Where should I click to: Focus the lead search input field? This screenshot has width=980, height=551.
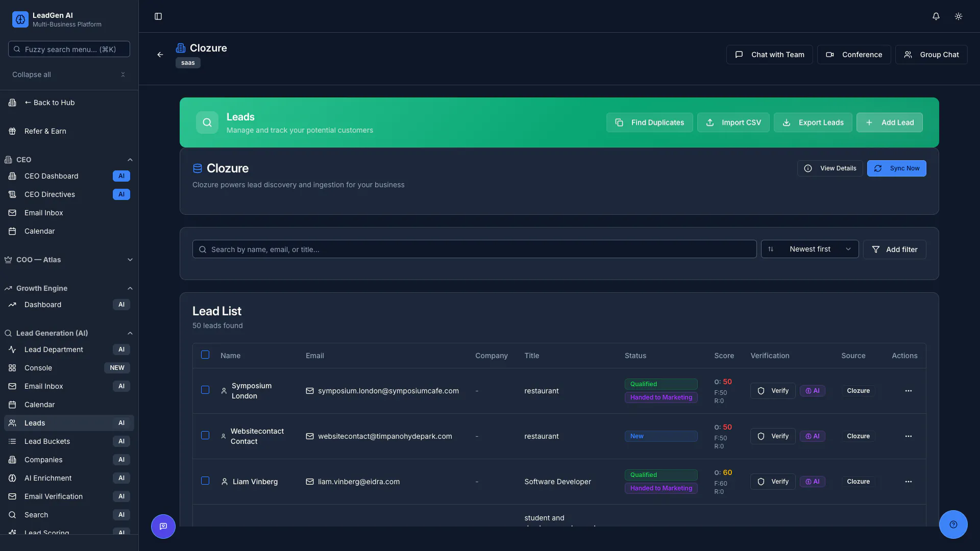475,249
